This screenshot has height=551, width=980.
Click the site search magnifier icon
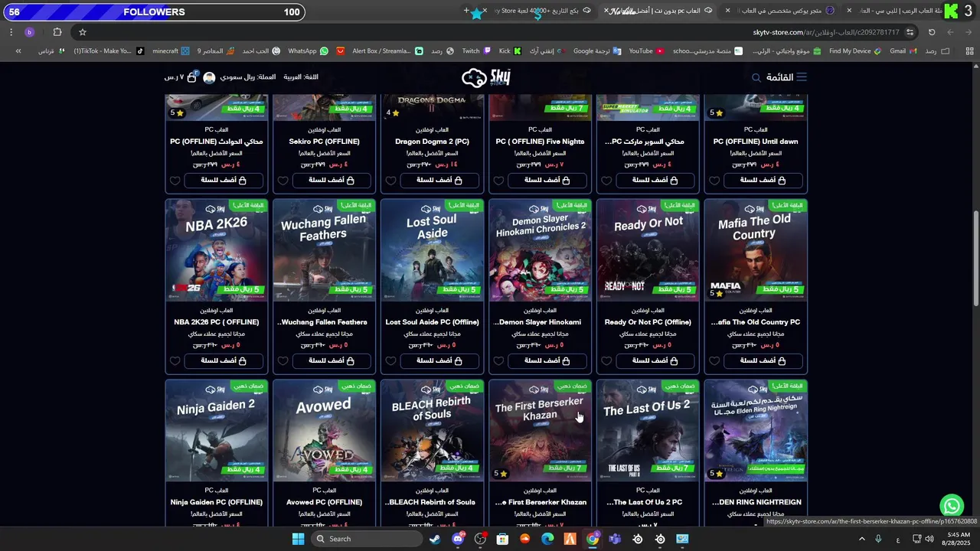tap(756, 77)
